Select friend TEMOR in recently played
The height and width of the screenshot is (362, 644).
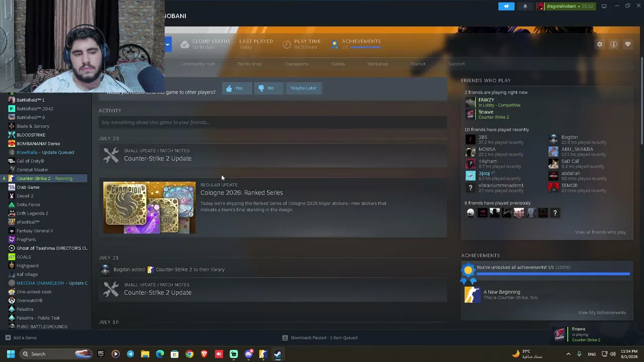coord(569,186)
